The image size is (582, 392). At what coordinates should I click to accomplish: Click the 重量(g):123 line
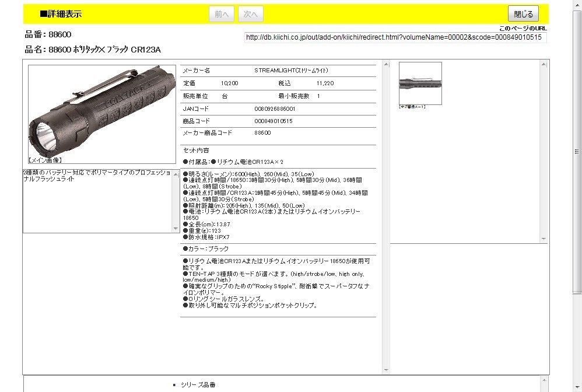tap(202, 230)
